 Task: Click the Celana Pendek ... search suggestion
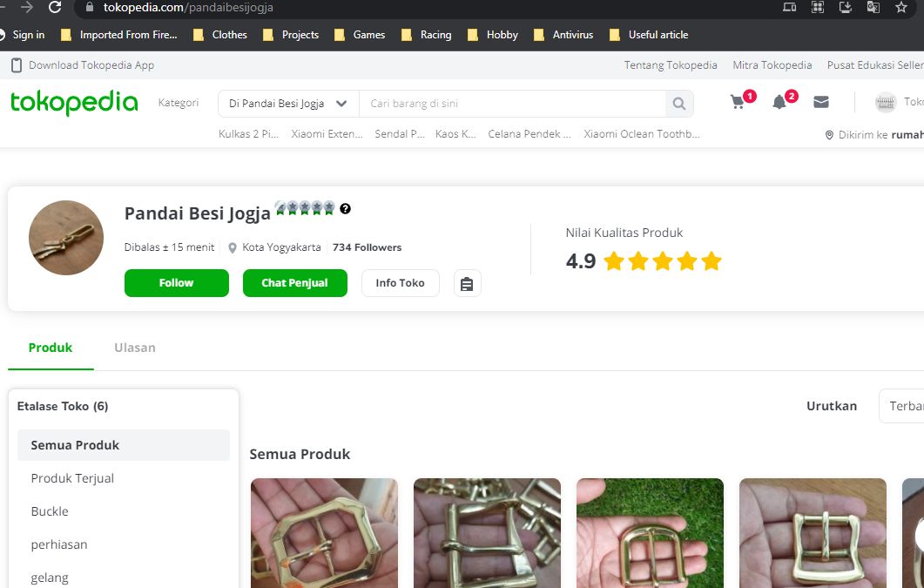point(529,134)
